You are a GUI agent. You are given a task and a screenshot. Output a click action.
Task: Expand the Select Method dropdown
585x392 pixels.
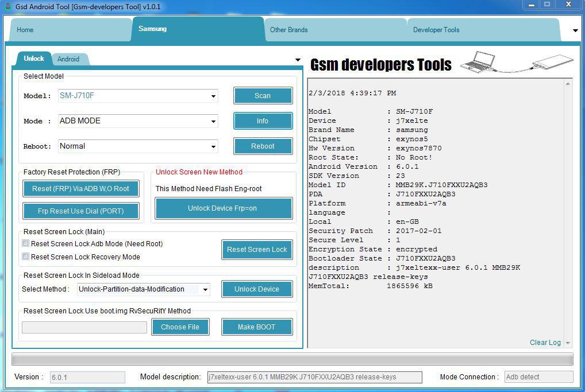tap(205, 289)
